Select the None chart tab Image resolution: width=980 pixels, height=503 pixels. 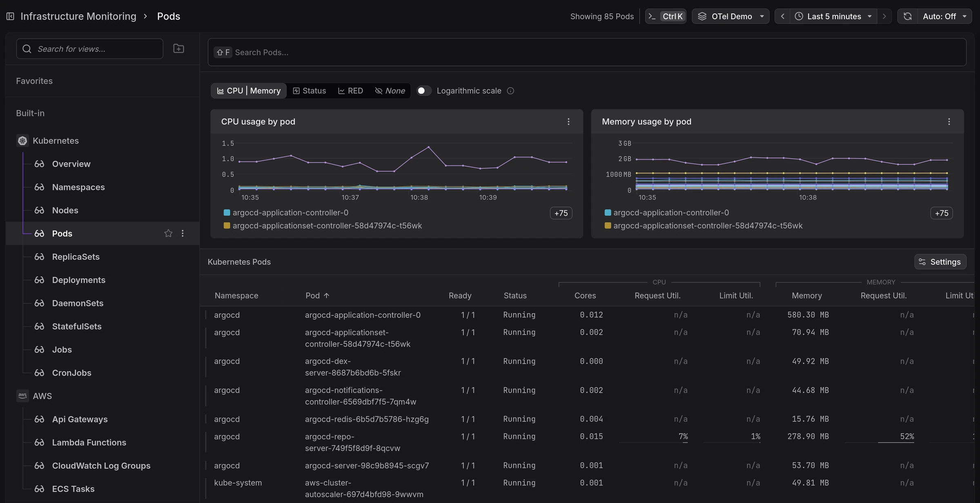[390, 91]
